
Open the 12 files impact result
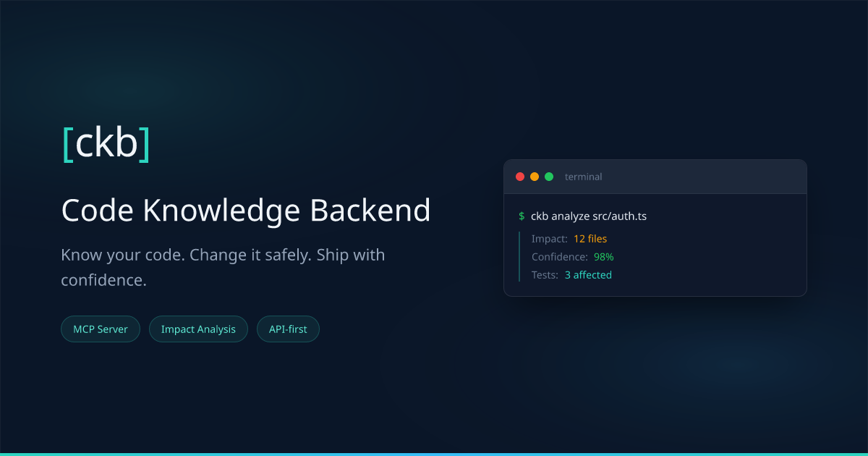589,238
